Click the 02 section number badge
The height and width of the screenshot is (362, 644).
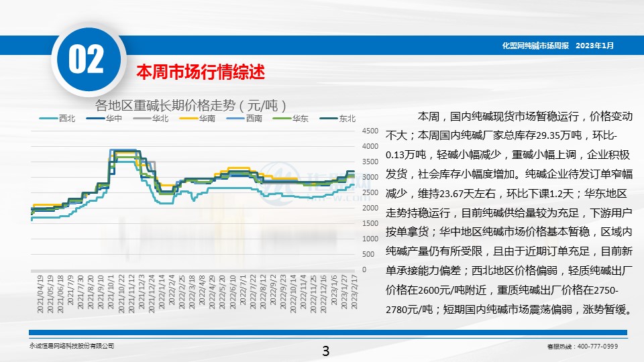coord(86,60)
